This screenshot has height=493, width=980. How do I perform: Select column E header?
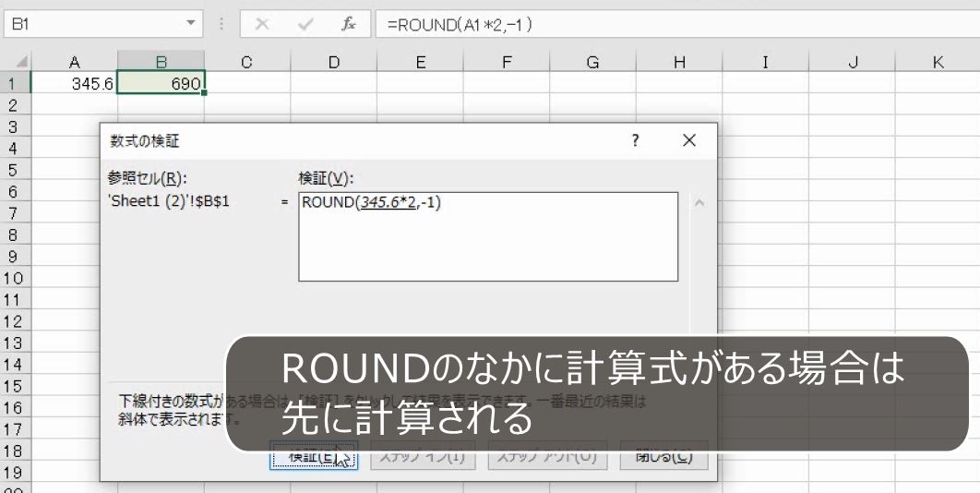click(x=420, y=62)
